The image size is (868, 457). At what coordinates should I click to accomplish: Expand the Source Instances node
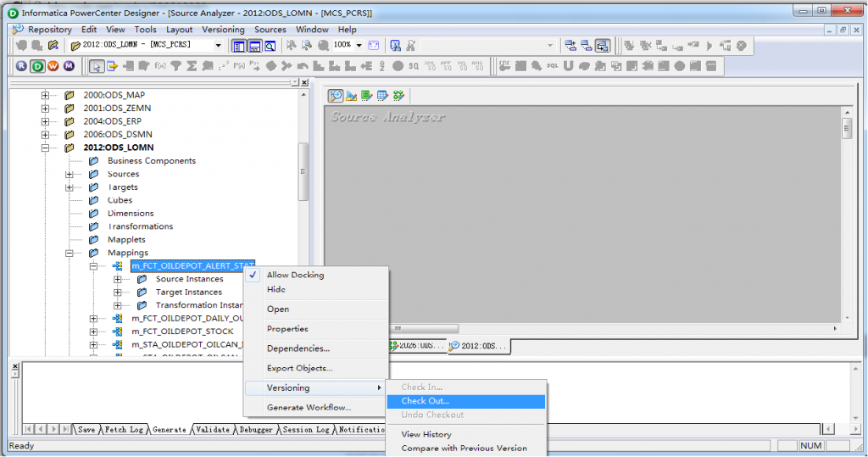click(x=117, y=279)
